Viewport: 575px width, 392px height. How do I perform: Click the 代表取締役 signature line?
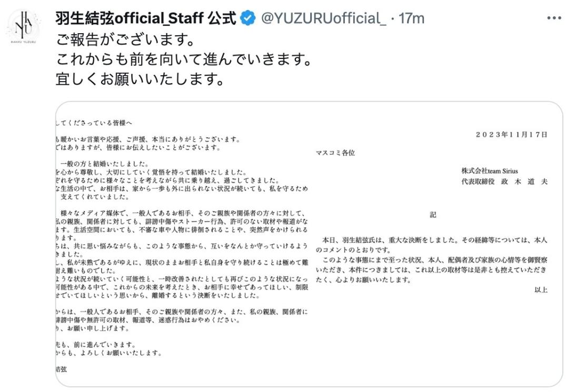click(x=504, y=182)
